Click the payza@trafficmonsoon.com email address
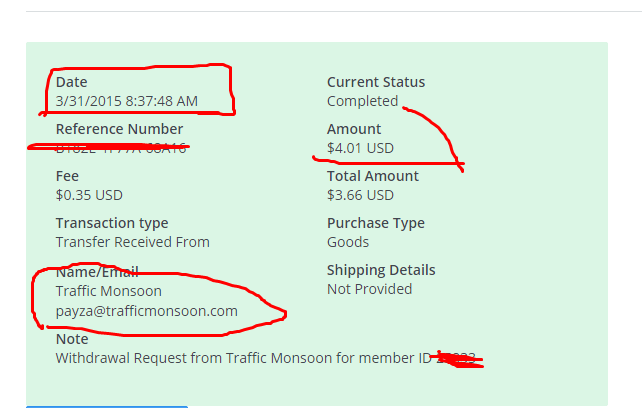642x408 pixels. (146, 311)
